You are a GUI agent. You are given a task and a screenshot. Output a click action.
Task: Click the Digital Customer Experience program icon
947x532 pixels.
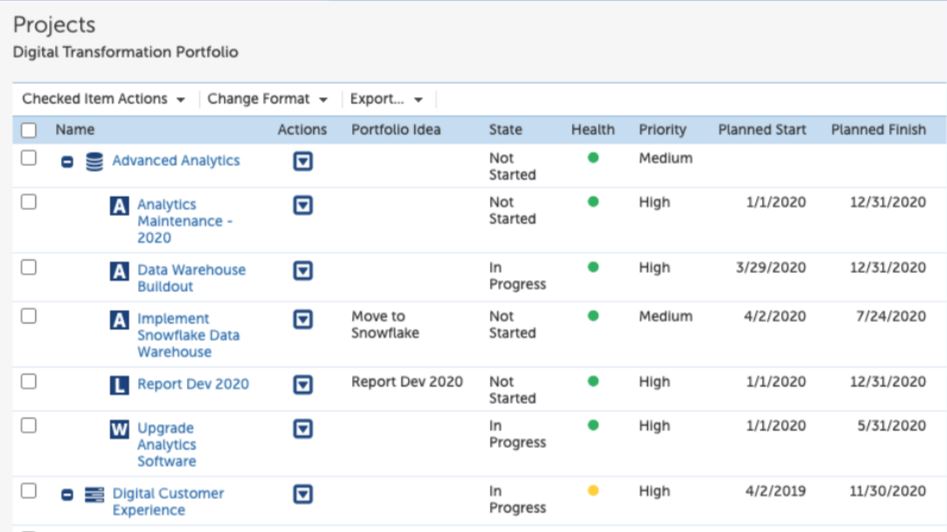[x=95, y=494]
